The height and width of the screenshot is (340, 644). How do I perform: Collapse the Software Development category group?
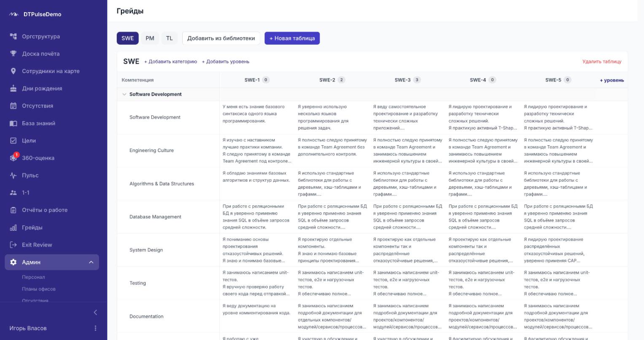click(124, 94)
